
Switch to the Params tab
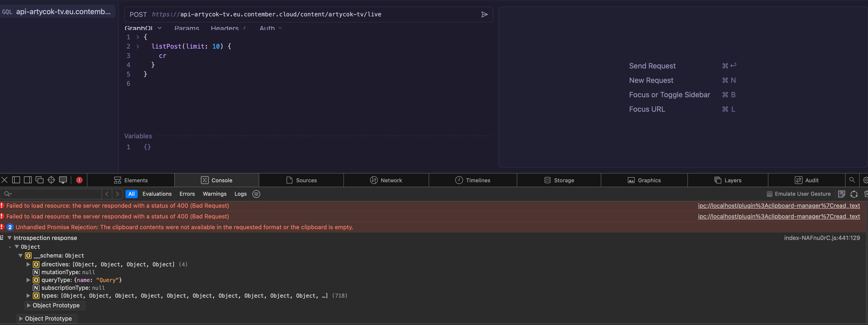coord(187,28)
